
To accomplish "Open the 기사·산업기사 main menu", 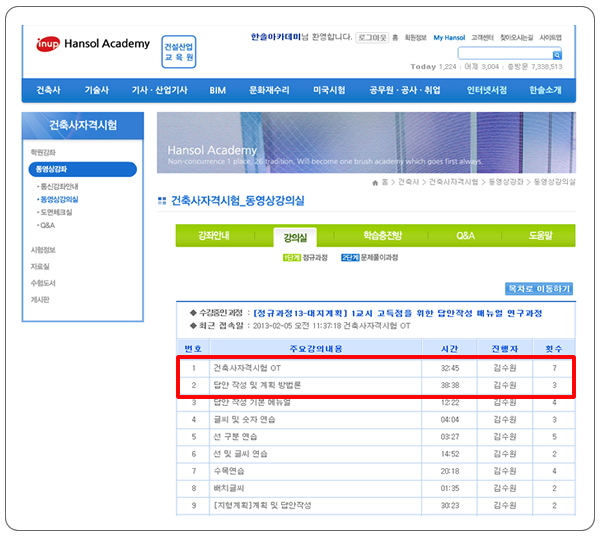I will point(160,90).
